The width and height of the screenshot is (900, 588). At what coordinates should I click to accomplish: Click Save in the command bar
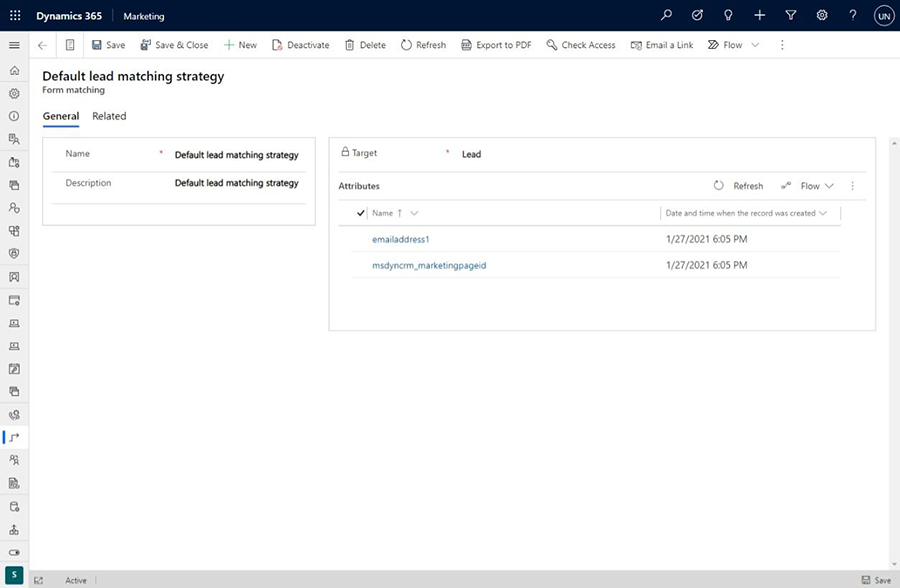click(108, 45)
